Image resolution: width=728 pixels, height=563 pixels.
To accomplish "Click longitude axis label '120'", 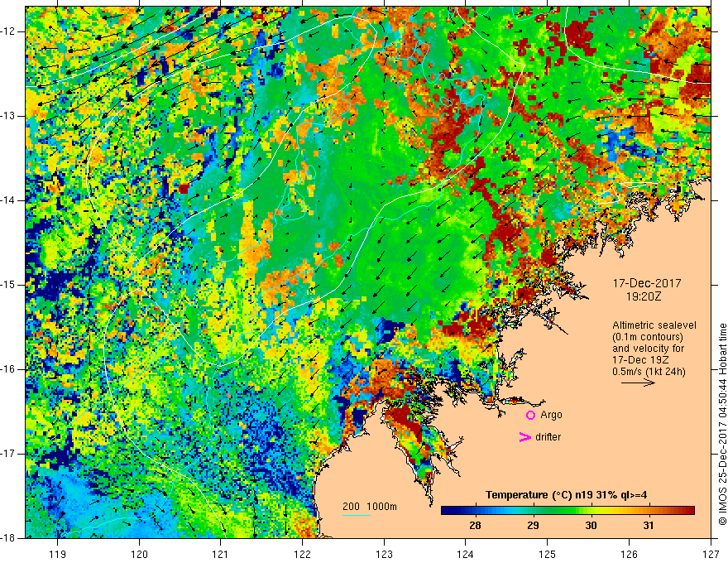I will (x=139, y=554).
